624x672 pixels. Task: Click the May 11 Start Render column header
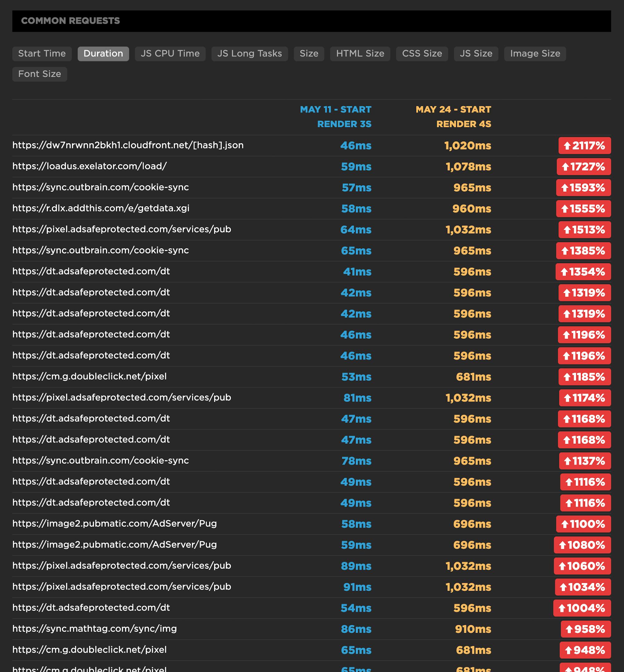point(336,117)
